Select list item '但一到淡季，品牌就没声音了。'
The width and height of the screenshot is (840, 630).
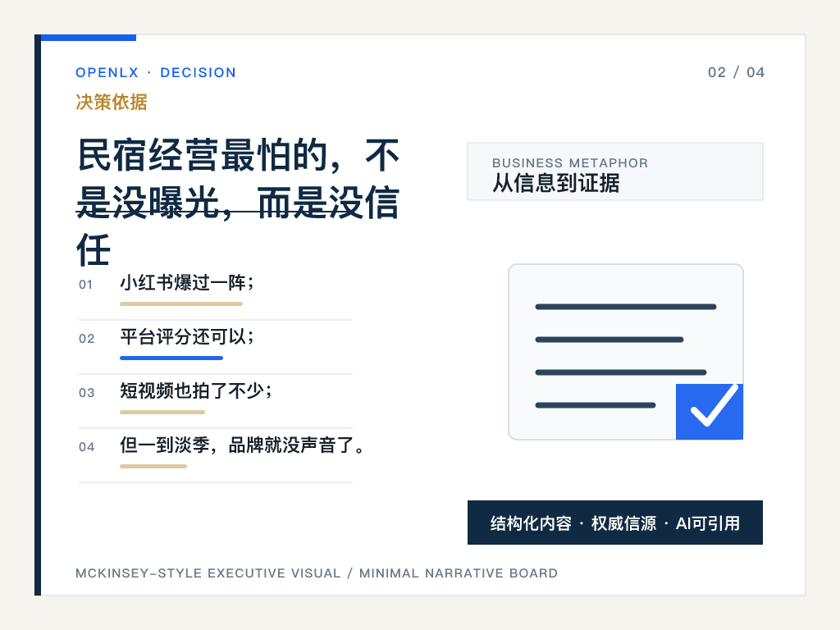tap(242, 445)
